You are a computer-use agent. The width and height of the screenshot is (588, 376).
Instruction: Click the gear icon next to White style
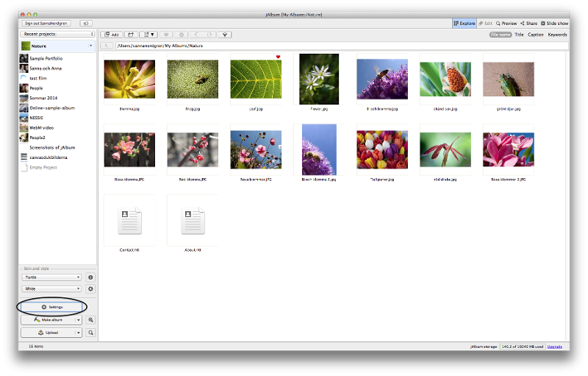90,289
